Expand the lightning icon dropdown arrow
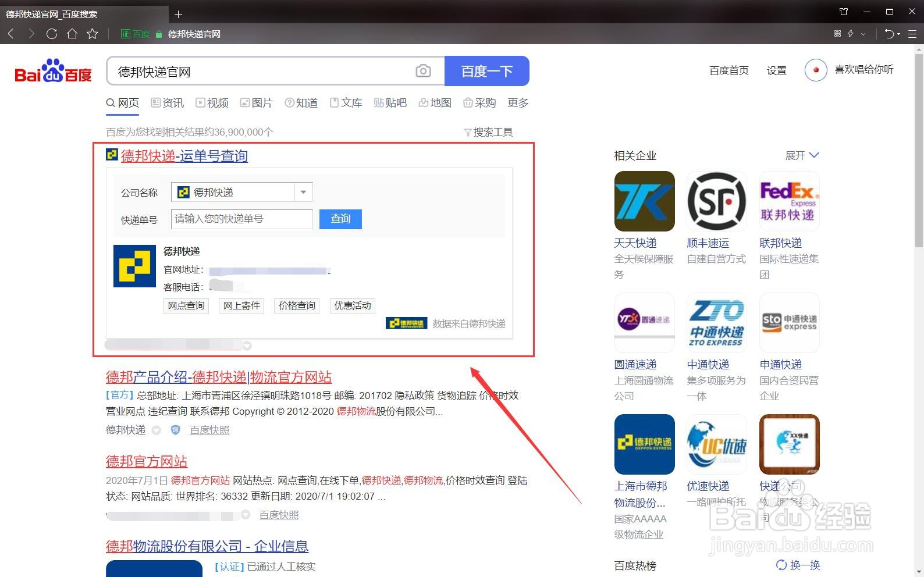 tap(863, 34)
